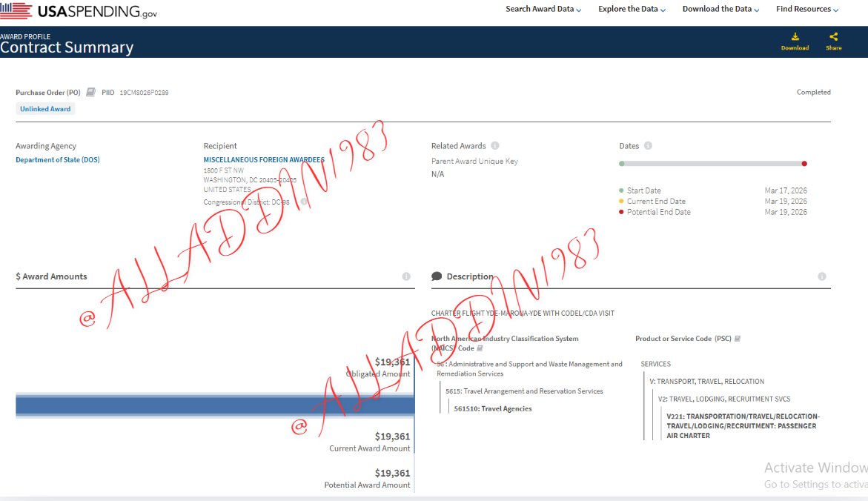Click the Current End Date label
This screenshot has width=868, height=501.
pos(656,201)
